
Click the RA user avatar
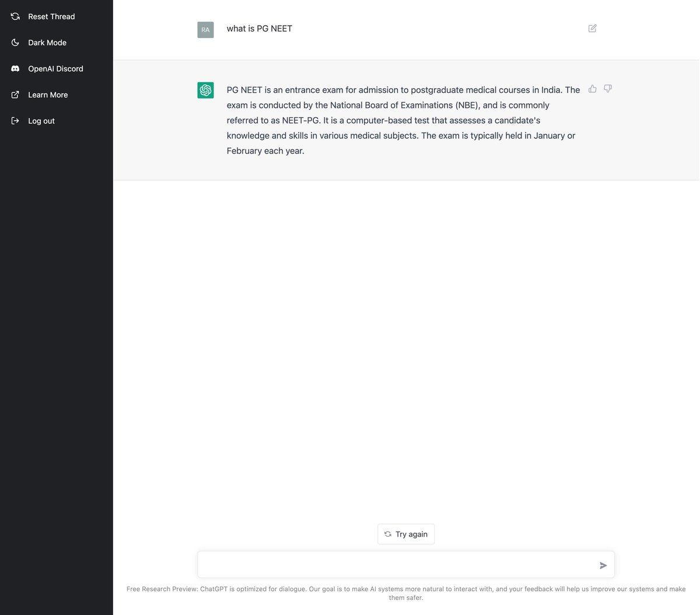[x=205, y=30]
